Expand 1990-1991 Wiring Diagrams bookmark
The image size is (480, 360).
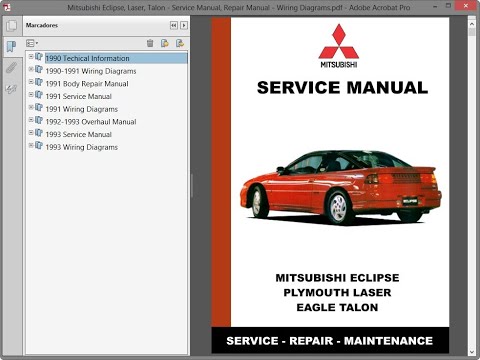point(31,69)
